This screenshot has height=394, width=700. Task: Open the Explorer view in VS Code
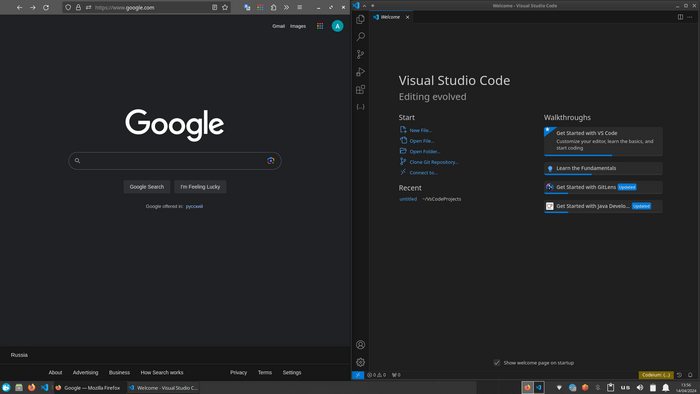[360, 19]
